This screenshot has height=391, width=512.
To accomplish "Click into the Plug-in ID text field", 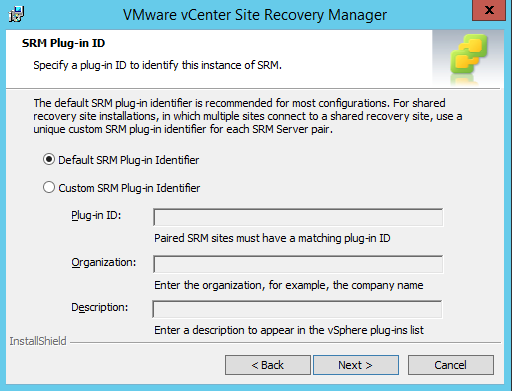I will tap(298, 217).
